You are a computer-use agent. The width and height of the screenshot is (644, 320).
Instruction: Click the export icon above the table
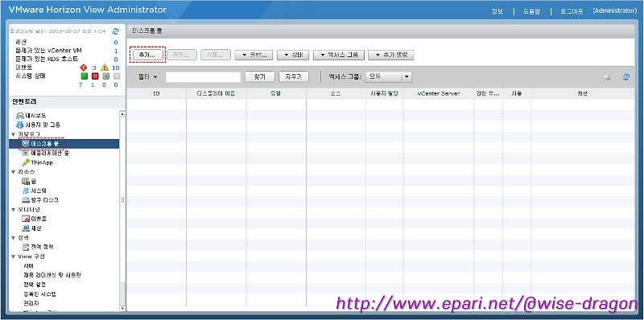click(x=606, y=77)
